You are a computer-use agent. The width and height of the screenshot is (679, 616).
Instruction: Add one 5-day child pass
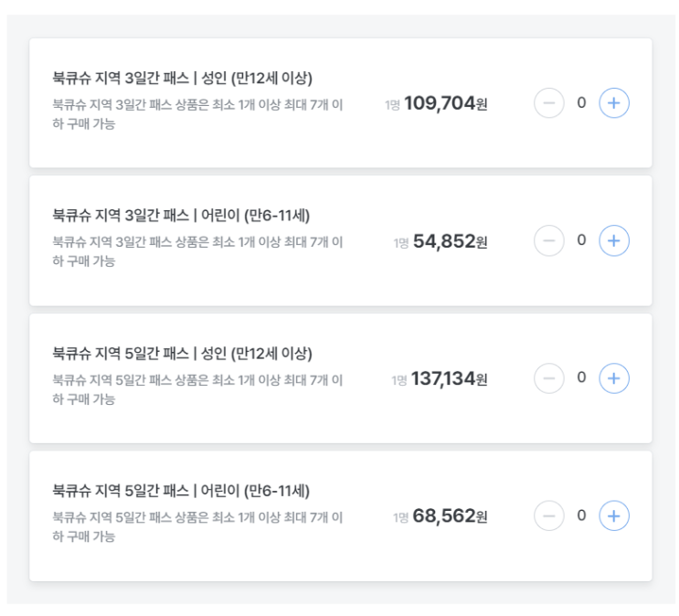tap(614, 516)
